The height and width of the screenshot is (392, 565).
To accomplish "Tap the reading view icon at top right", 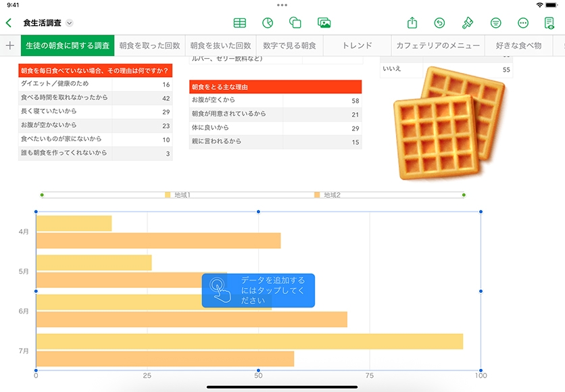I will [x=549, y=23].
